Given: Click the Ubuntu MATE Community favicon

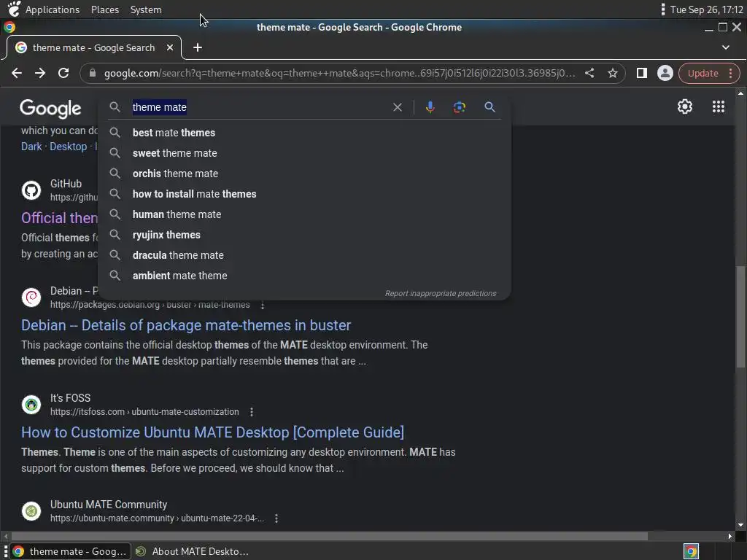Looking at the screenshot, I should (31, 511).
